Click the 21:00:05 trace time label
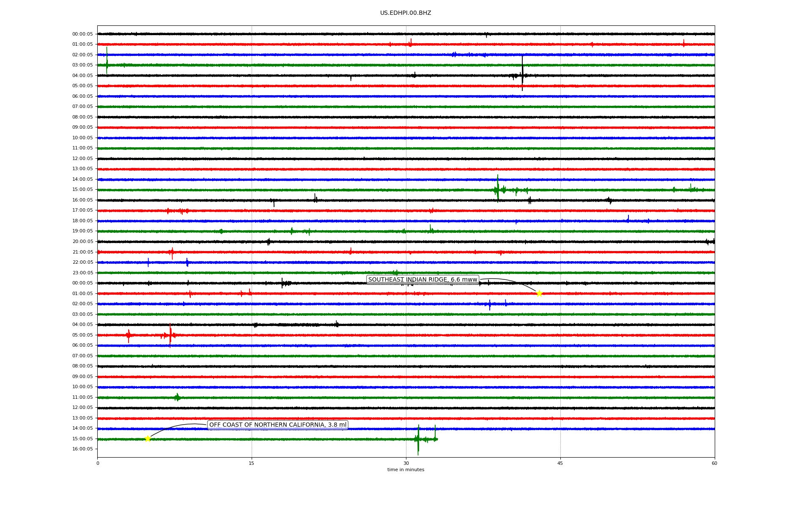 point(82,252)
